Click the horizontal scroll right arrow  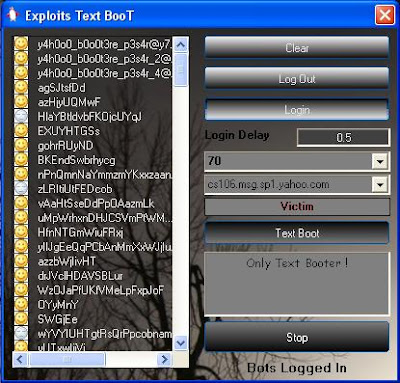(x=164, y=359)
